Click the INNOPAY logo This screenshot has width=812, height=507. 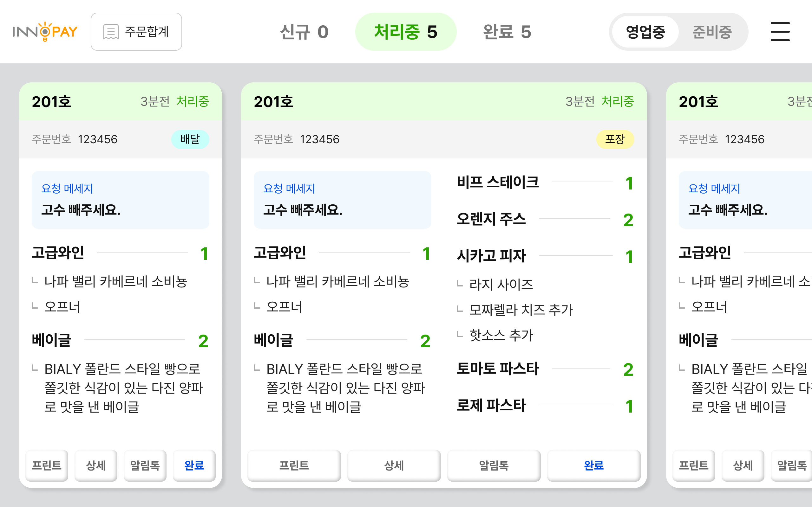tap(45, 32)
